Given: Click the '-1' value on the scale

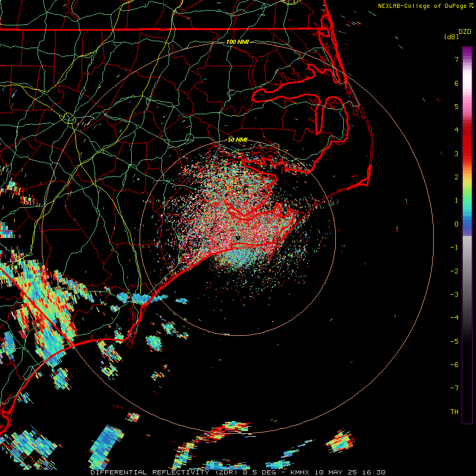Looking at the screenshot, I should (454, 248).
